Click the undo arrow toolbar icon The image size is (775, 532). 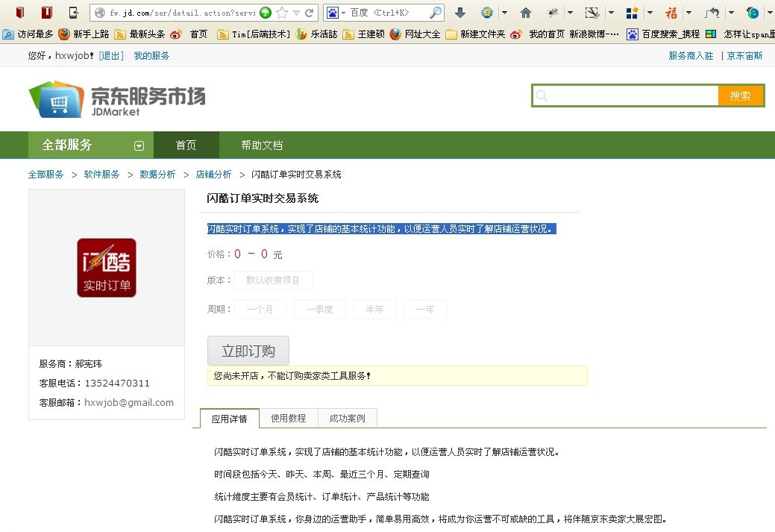point(712,13)
